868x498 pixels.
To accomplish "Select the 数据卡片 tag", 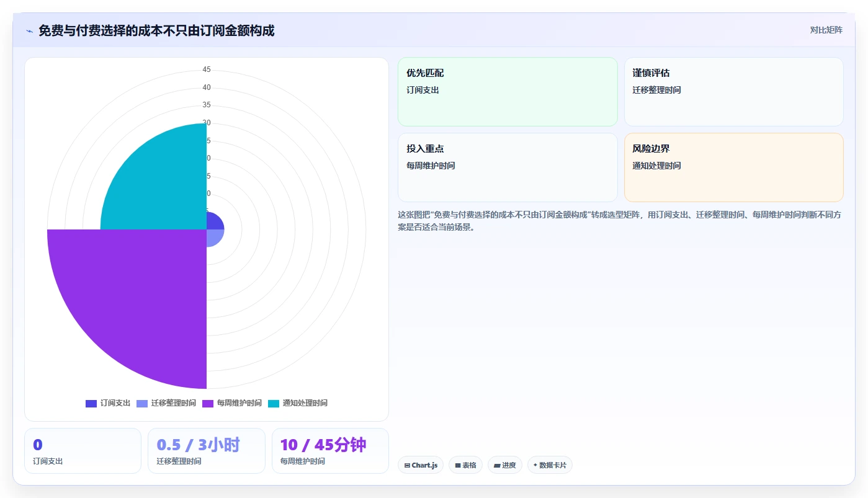I will (x=550, y=465).
